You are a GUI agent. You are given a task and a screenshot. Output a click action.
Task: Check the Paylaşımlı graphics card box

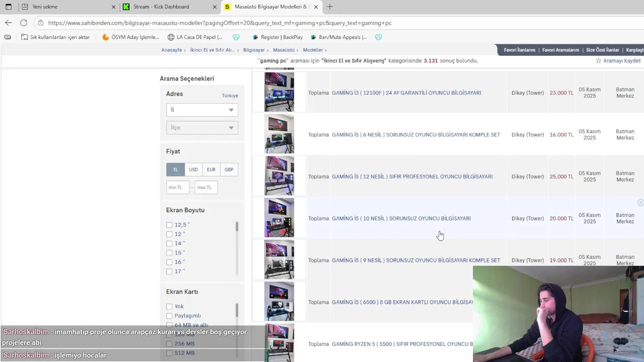click(x=170, y=316)
